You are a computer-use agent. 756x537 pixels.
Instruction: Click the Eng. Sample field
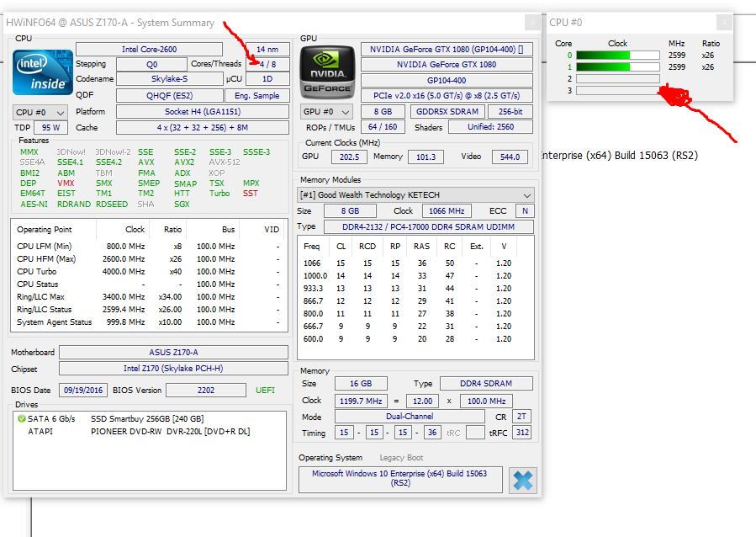tap(257, 95)
